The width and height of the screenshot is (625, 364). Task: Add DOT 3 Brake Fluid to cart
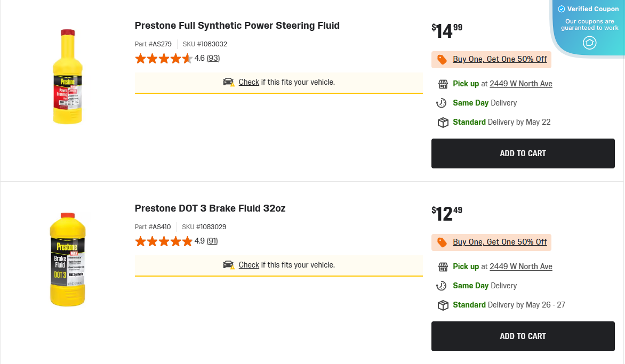click(x=523, y=336)
